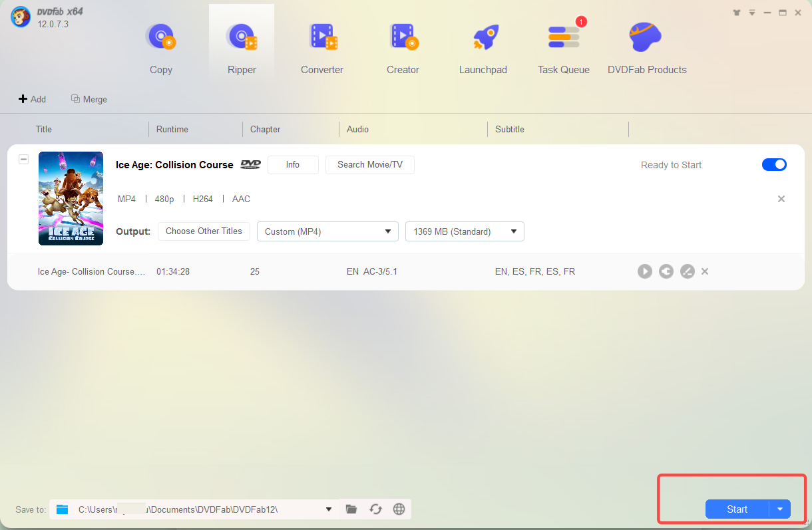Open the Task Queue
Image resolution: width=812 pixels, height=530 pixels.
point(564,48)
